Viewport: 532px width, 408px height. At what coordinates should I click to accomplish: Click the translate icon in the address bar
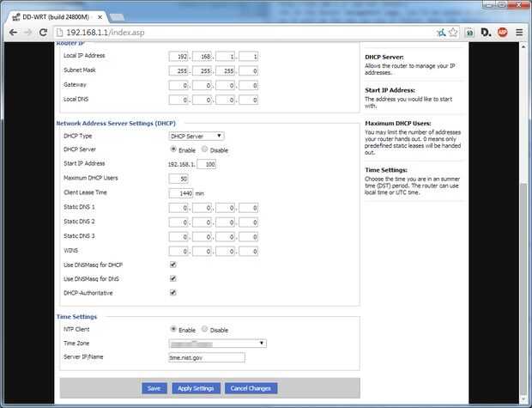tap(441, 33)
